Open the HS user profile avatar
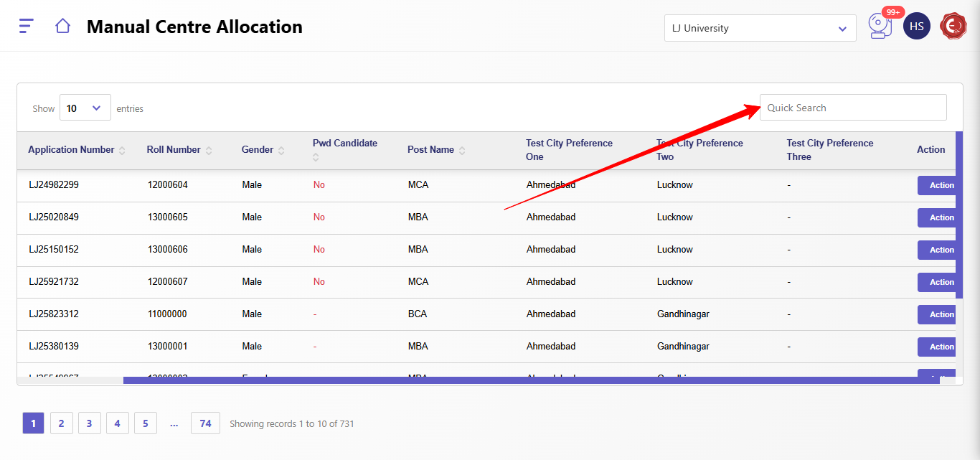 click(916, 27)
